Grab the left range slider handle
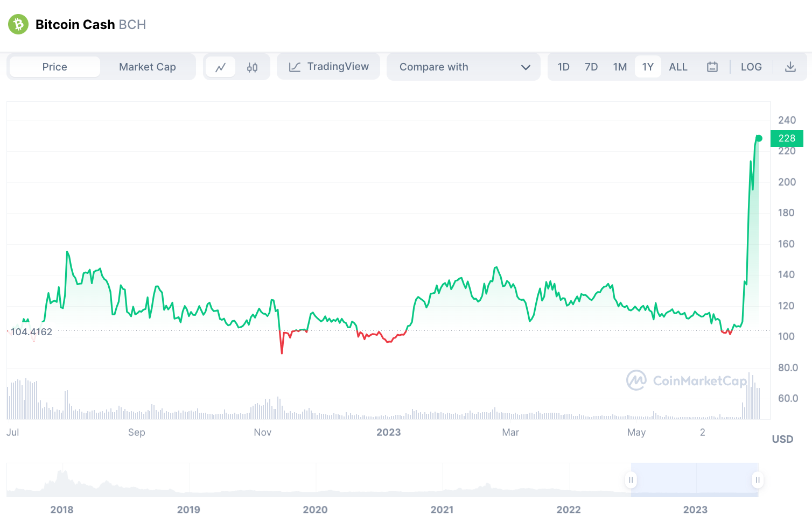The image size is (812, 523). tap(631, 480)
